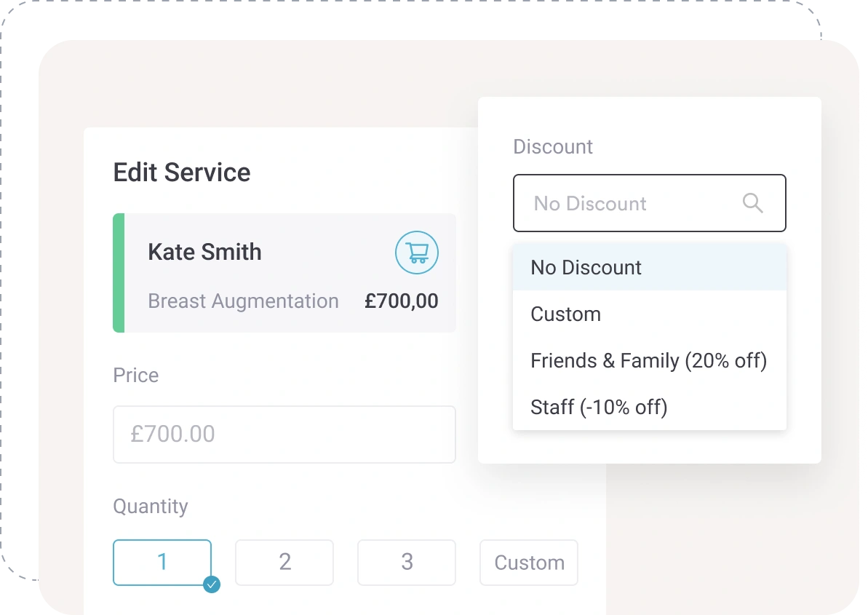Image resolution: width=868 pixels, height=615 pixels.
Task: Click the Custom quantity button
Action: (x=529, y=562)
